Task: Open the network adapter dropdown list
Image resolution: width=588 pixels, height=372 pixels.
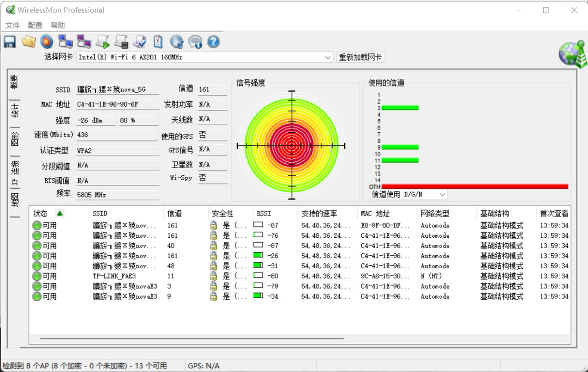Action: (x=327, y=57)
